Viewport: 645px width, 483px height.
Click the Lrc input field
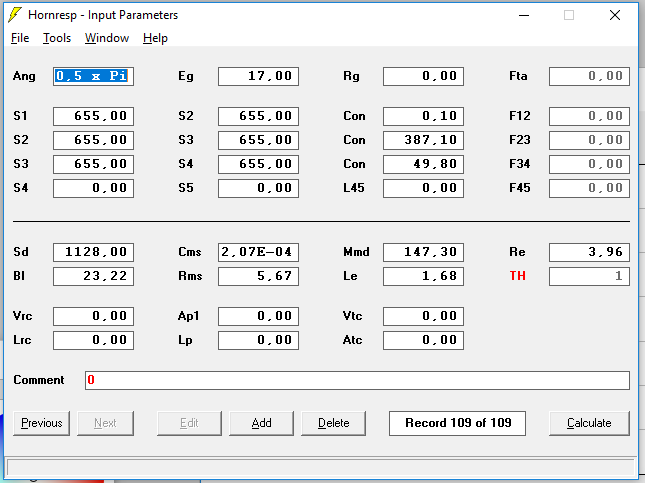click(x=93, y=340)
